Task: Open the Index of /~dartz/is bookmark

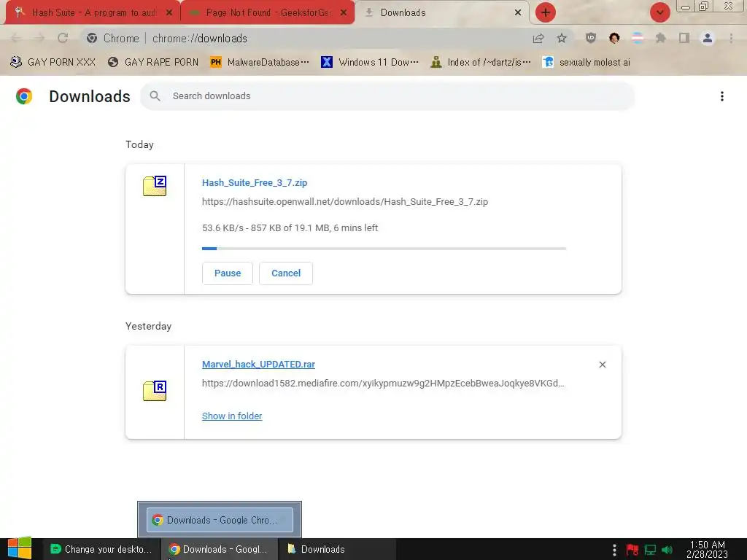Action: pos(480,63)
